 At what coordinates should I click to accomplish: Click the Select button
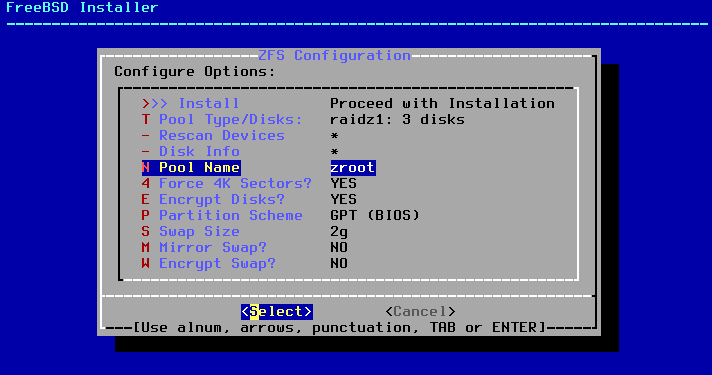277,311
